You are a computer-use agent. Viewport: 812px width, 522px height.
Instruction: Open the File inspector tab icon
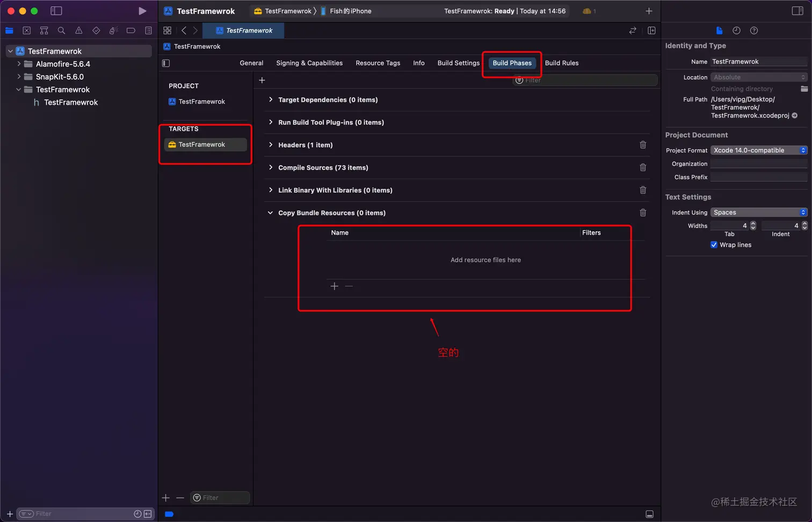click(719, 31)
